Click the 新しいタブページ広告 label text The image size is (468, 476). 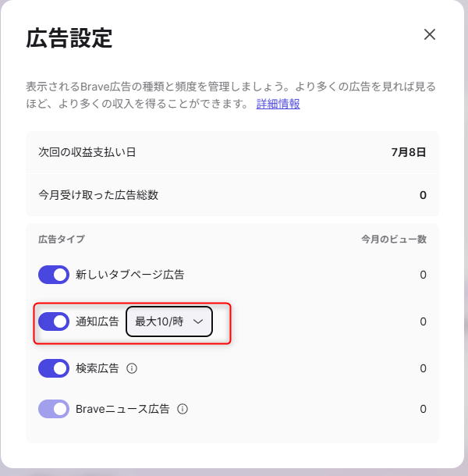click(129, 275)
